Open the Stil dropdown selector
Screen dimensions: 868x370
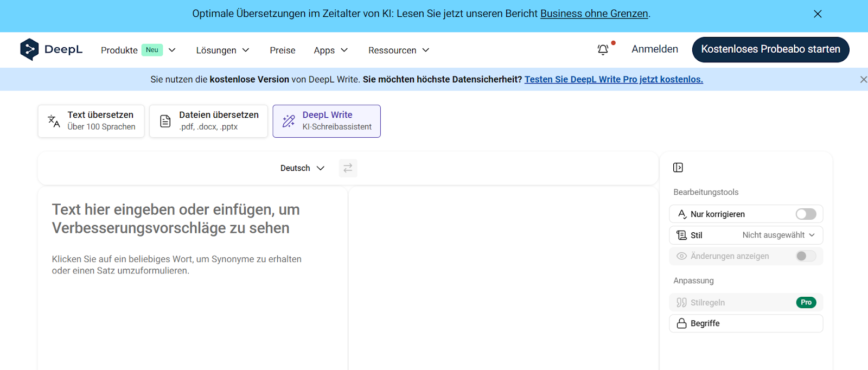[778, 235]
